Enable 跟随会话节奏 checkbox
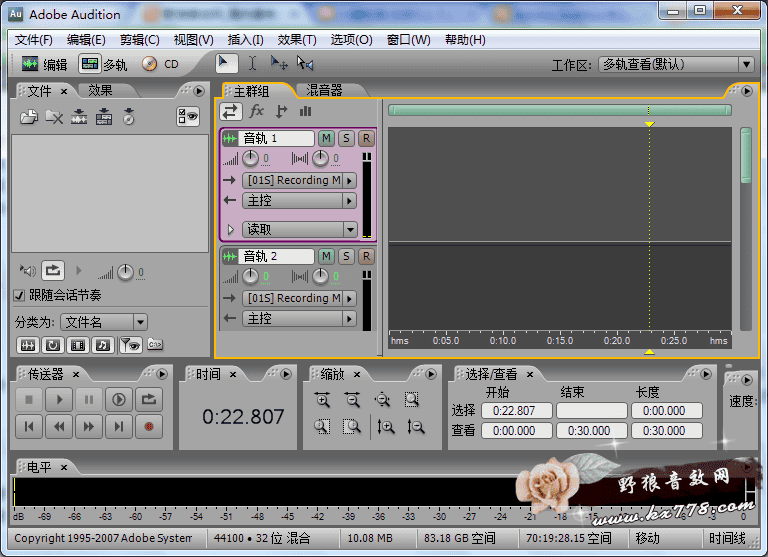This screenshot has height=557, width=768. point(19,296)
